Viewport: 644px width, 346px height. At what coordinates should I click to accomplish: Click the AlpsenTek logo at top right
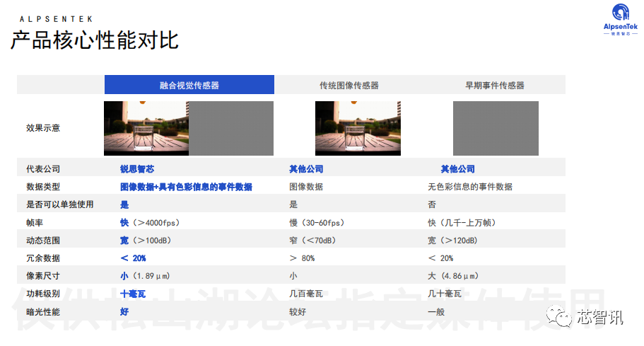tap(620, 19)
